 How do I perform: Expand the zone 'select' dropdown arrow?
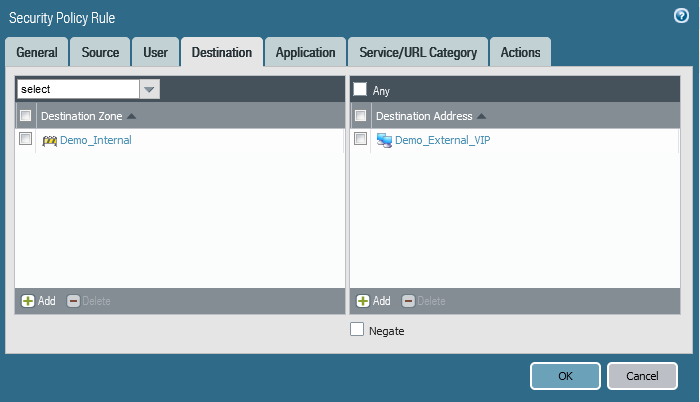[x=150, y=89]
